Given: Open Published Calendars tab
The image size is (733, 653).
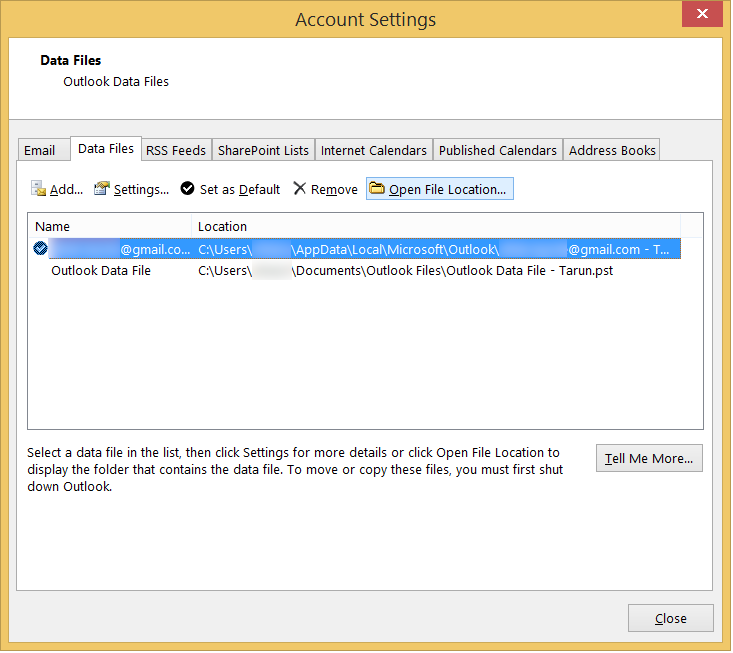Looking at the screenshot, I should pyautogui.click(x=498, y=151).
